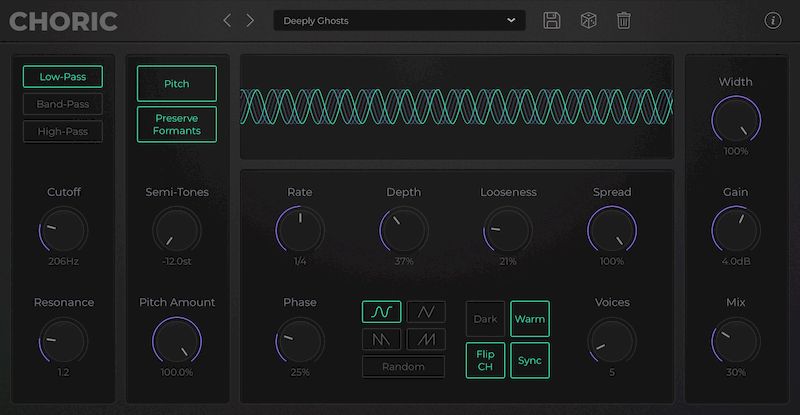Advance to the next preset with the right arrow
800x415 pixels.
pyautogui.click(x=251, y=20)
